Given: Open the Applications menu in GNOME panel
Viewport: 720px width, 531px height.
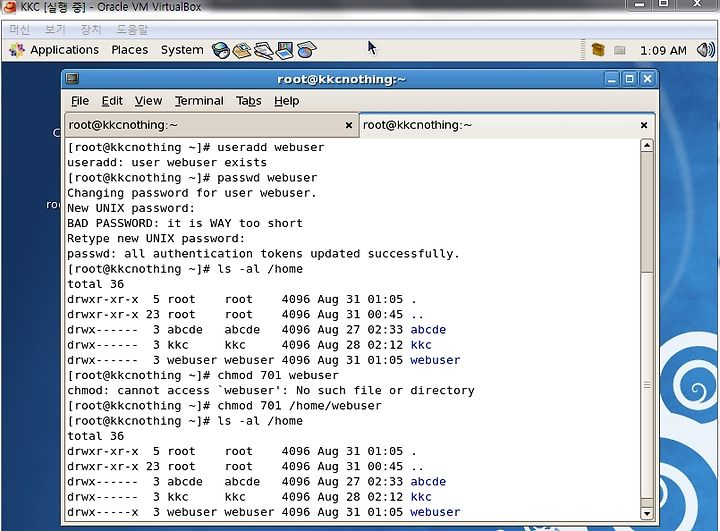Looking at the screenshot, I should (54, 50).
